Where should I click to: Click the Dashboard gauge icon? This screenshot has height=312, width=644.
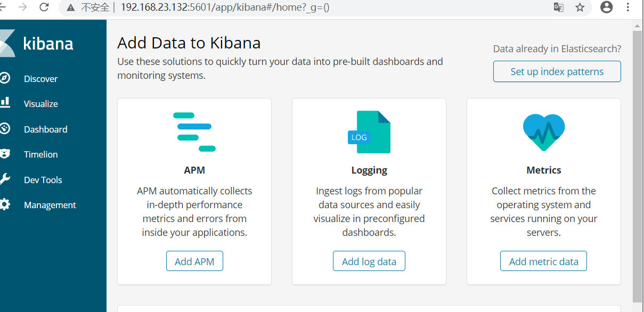tap(5, 129)
